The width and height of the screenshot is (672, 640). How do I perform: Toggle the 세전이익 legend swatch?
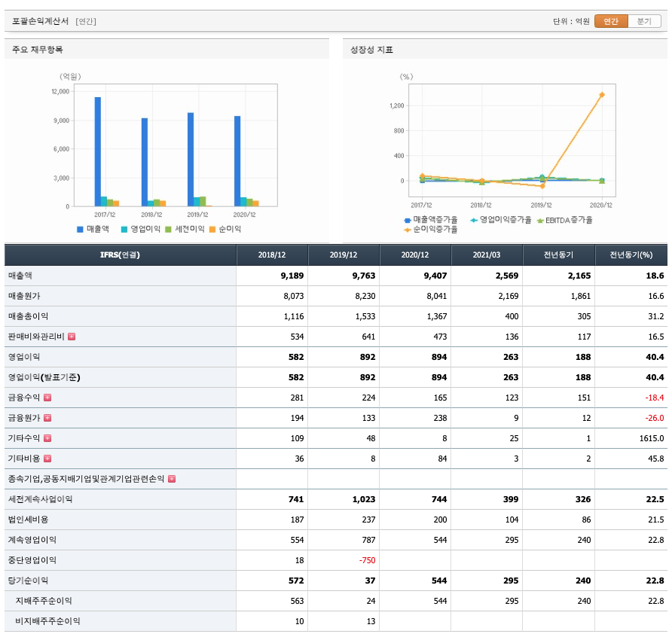[168, 229]
